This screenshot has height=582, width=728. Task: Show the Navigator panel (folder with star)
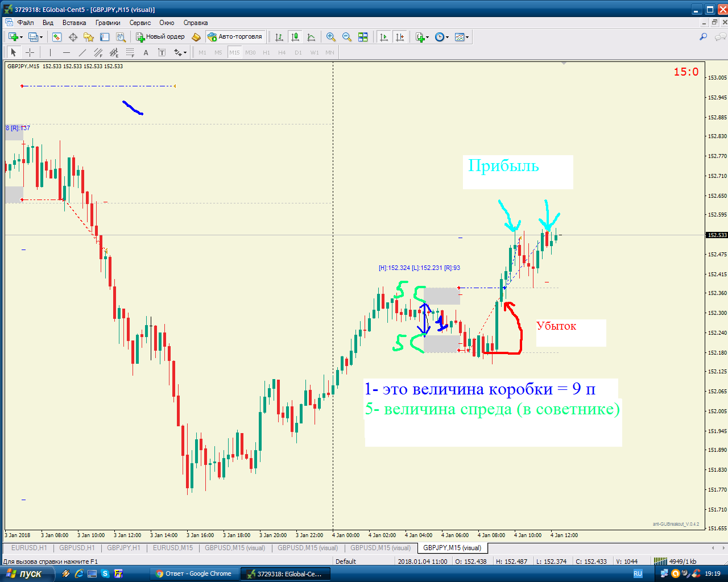(89, 37)
